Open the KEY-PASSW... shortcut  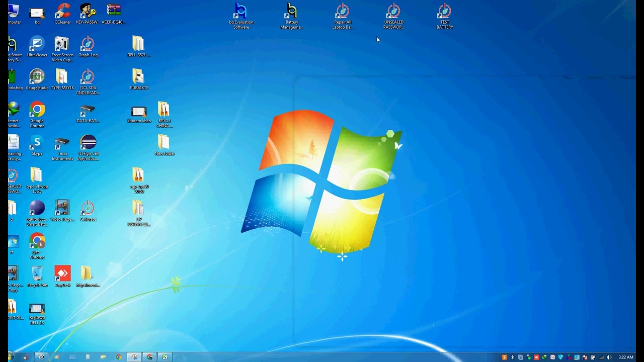click(88, 14)
